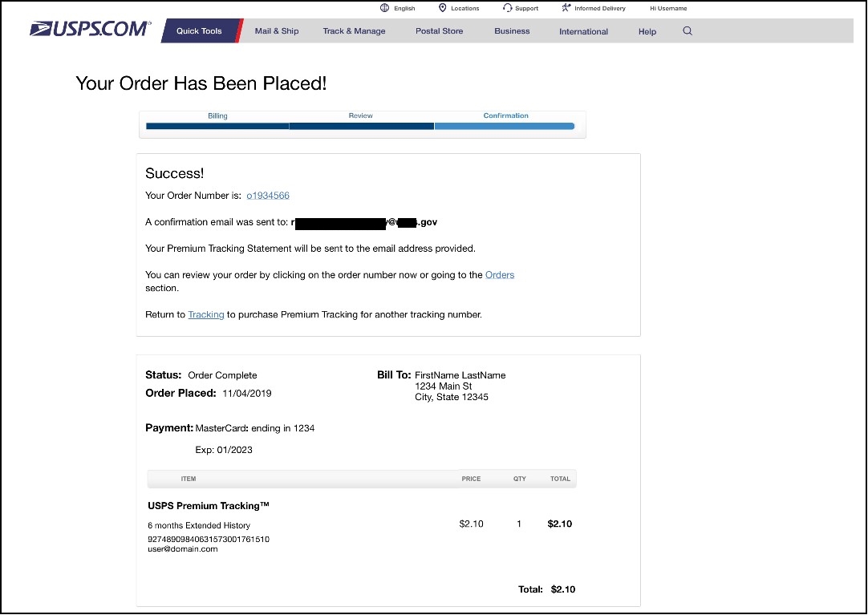Open search with the magnifier icon
Screen dimensions: 868x615
point(688,31)
